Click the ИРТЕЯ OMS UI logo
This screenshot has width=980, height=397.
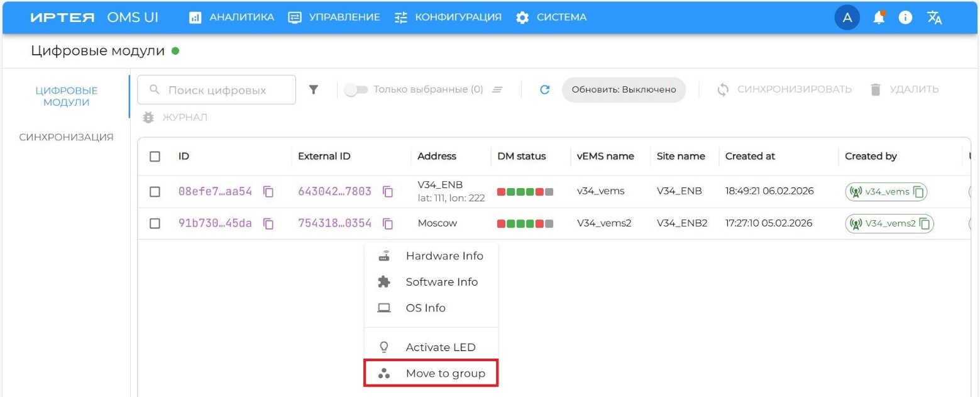(x=94, y=18)
